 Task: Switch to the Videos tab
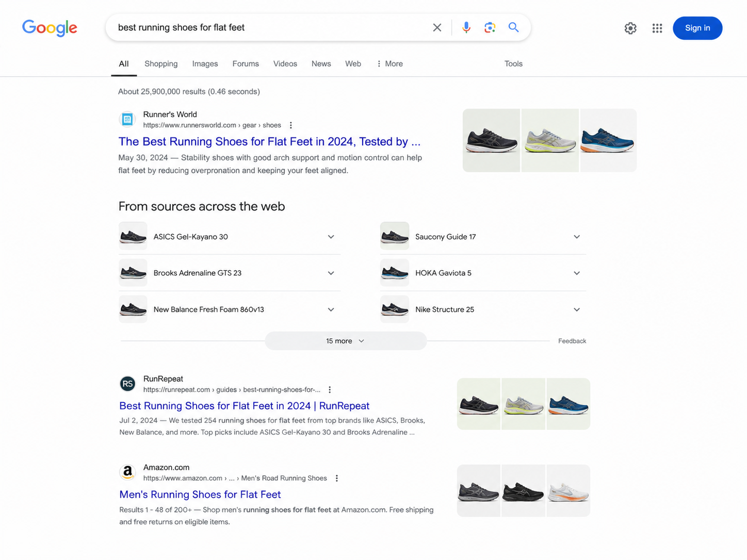(285, 64)
